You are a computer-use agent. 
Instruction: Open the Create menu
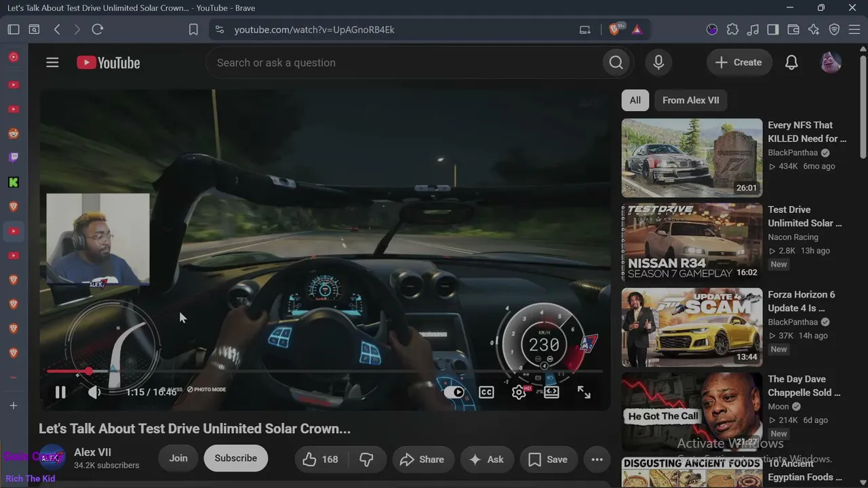point(739,62)
